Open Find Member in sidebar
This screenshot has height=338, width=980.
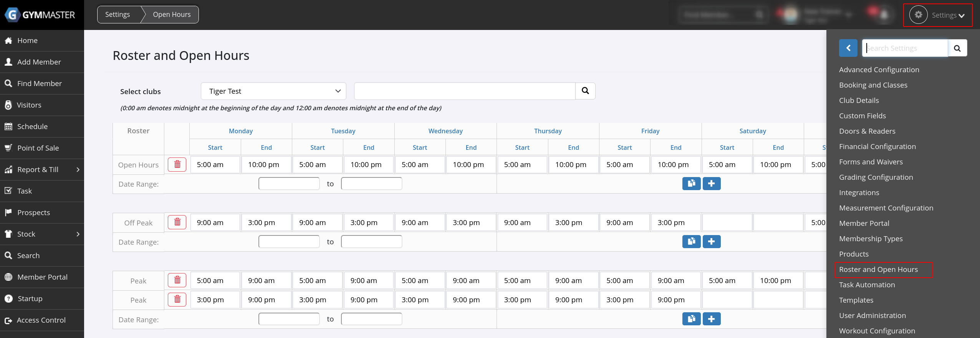point(42,84)
